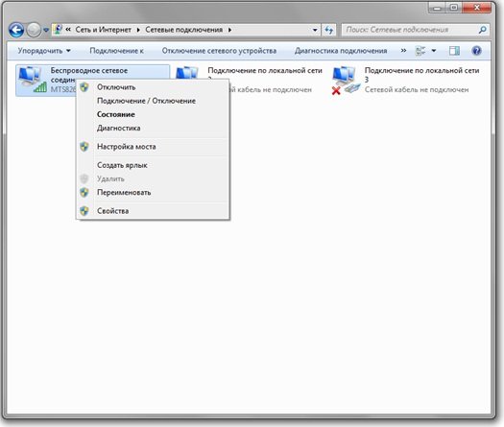Open the recent pages dropdown arrow

click(46, 30)
